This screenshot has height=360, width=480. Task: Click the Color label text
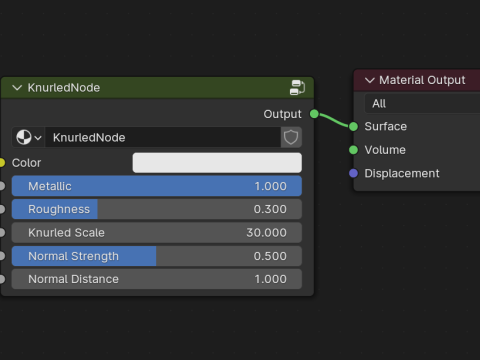point(26,163)
